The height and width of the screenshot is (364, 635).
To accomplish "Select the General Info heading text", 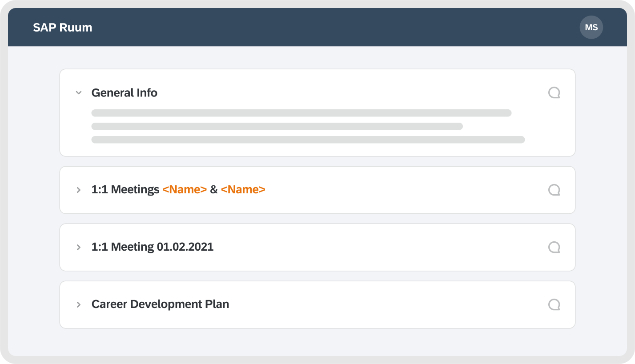I will [x=125, y=93].
